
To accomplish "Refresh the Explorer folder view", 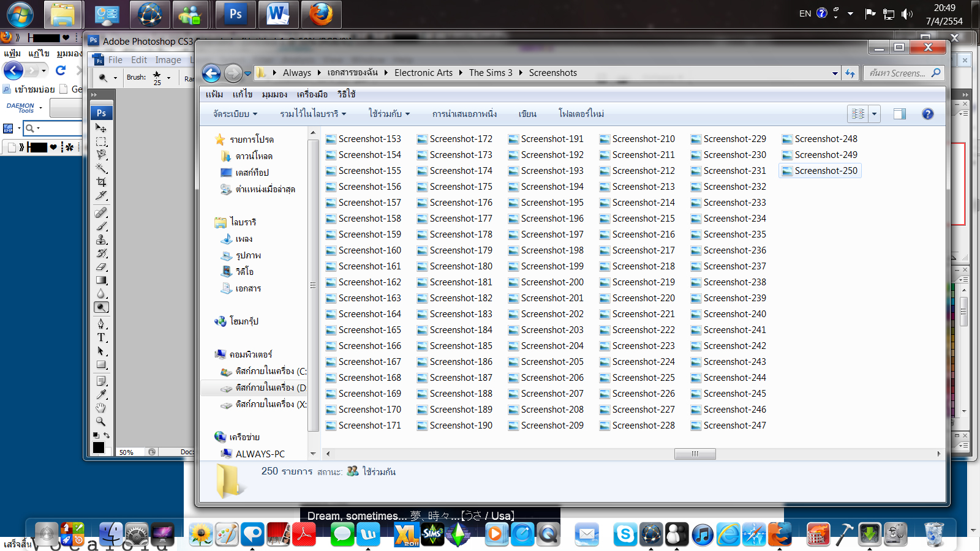I will tap(850, 73).
